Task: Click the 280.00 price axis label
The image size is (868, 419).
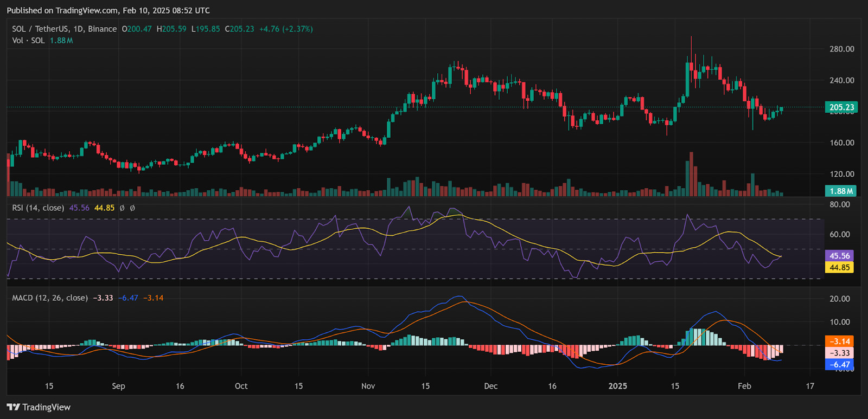Action: (x=841, y=49)
